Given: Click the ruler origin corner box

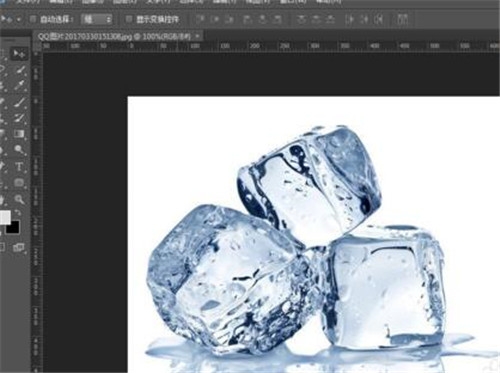Looking at the screenshot, I should (37, 46).
